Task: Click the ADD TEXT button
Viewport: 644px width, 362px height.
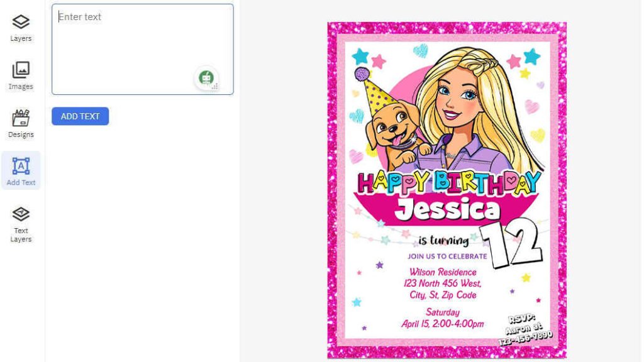Action: (x=80, y=116)
